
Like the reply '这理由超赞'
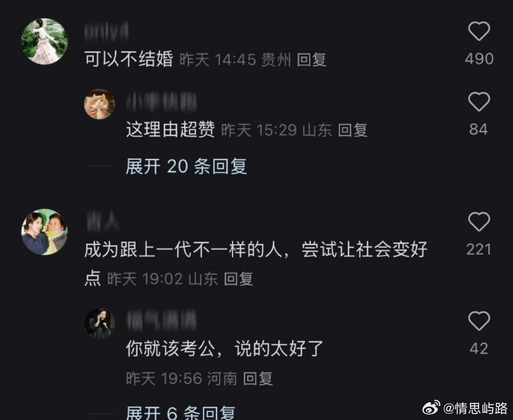(479, 102)
